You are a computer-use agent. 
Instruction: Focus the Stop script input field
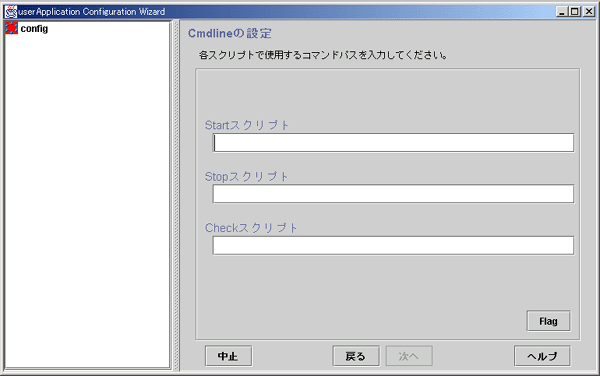pos(393,194)
